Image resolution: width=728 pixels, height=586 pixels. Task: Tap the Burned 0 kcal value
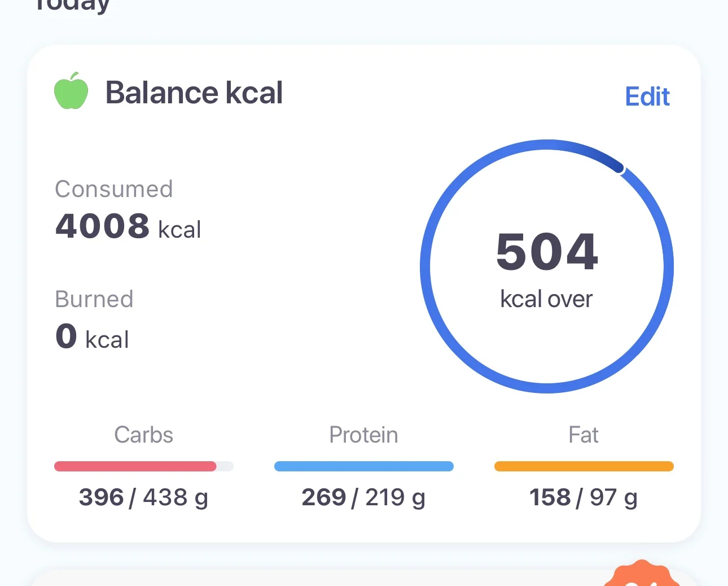[92, 336]
